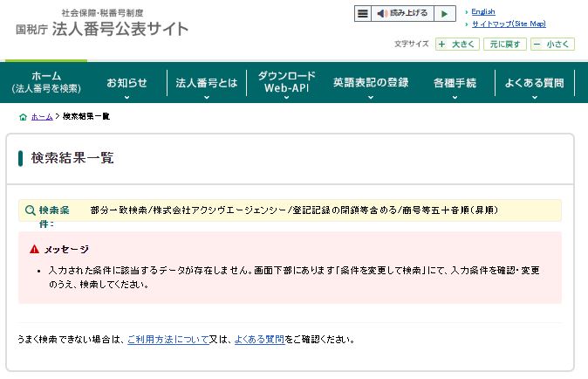Click 検索結果一覧 breadcrumb text
Viewport: 588px width, 379px height.
tap(86, 116)
